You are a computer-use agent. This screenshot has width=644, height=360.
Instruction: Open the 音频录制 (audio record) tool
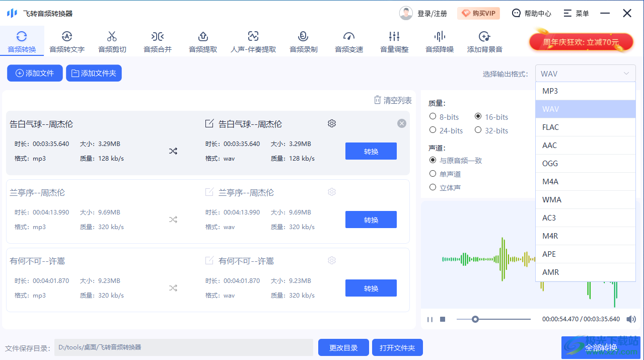[x=303, y=41]
